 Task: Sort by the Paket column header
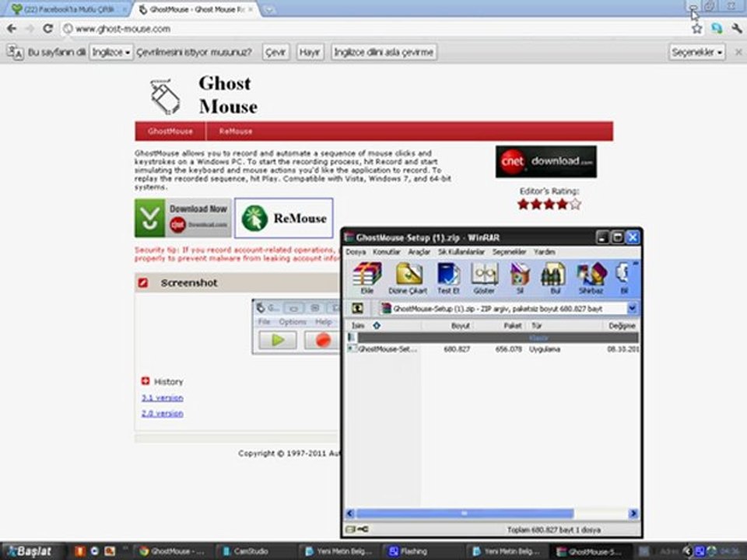tap(500, 326)
